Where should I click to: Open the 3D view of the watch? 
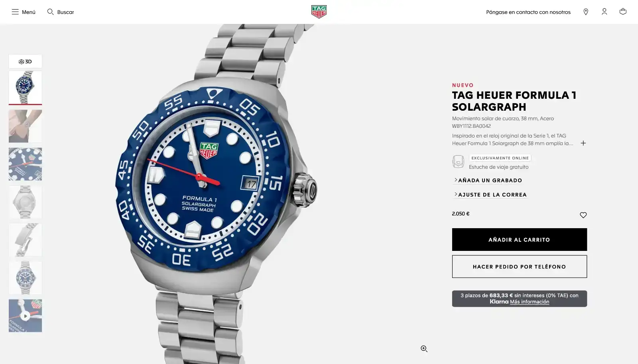(25, 61)
